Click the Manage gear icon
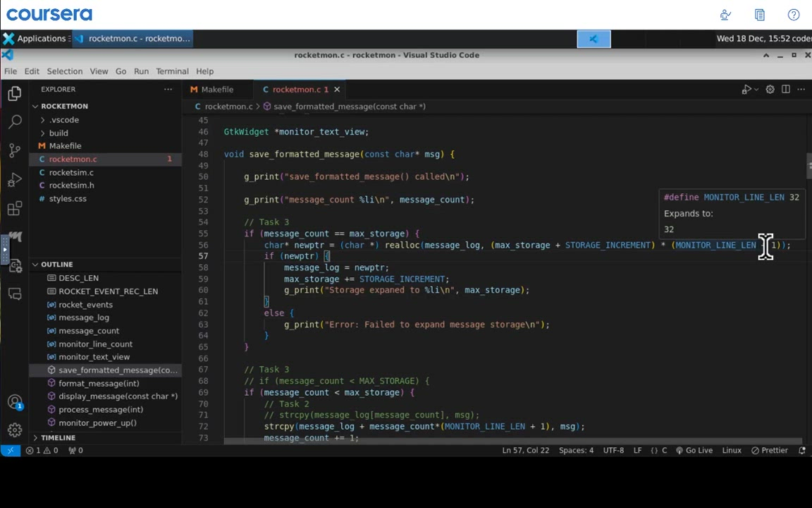 pos(15,430)
